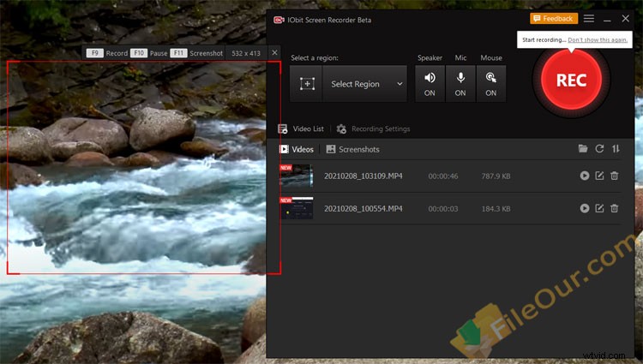Click the F9 Record hotkey item
643x364 pixels.
coord(107,53)
